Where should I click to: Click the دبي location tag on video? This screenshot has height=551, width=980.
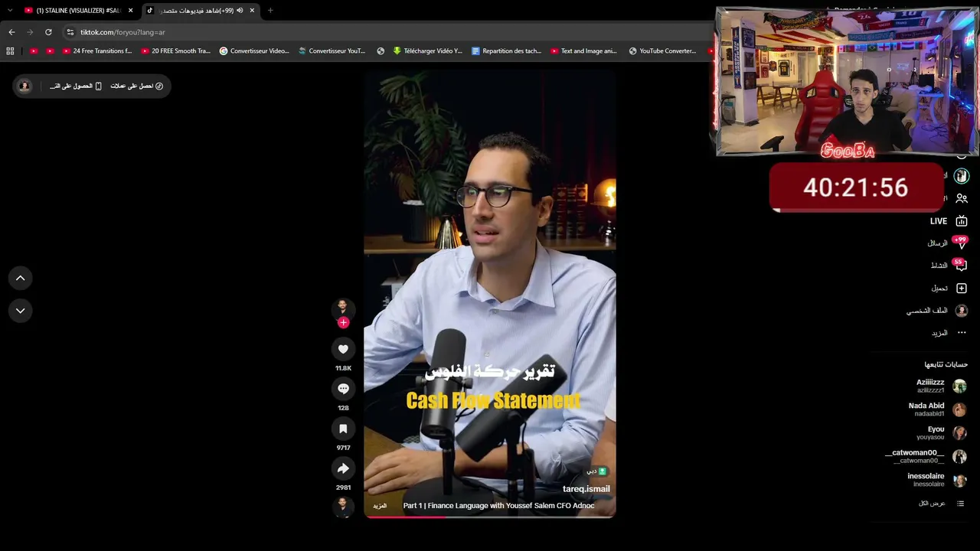[596, 471]
